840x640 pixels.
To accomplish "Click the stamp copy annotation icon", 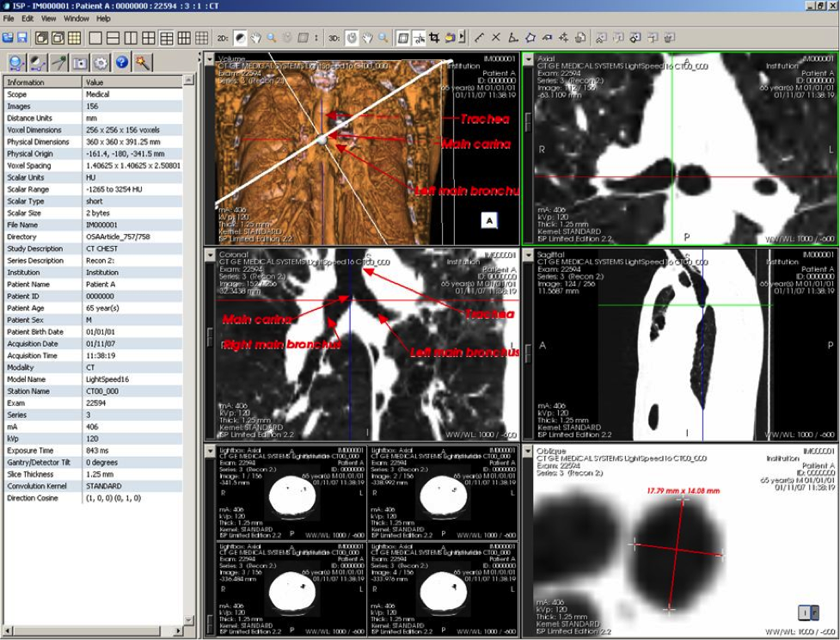I will pyautogui.click(x=580, y=38).
